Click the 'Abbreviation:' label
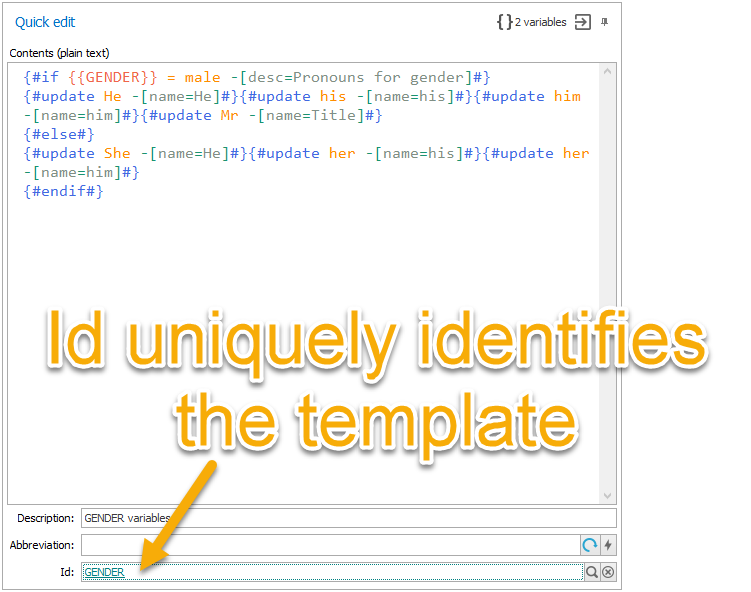 (x=42, y=545)
